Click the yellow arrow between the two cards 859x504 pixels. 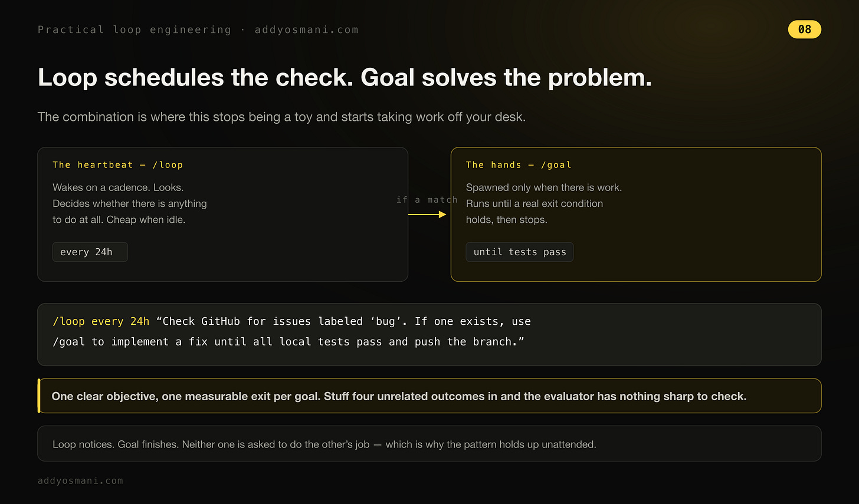[x=427, y=215]
